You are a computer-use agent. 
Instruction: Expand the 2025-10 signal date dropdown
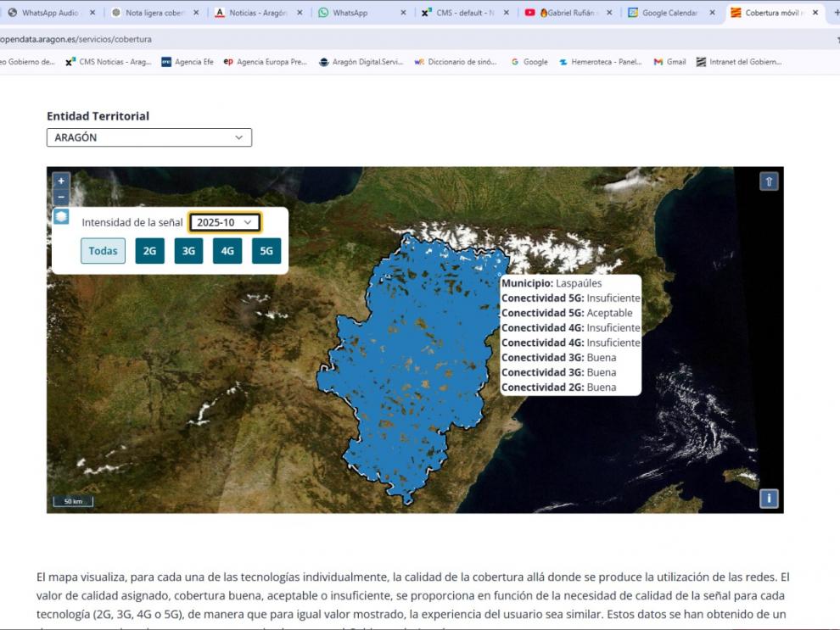pos(225,222)
